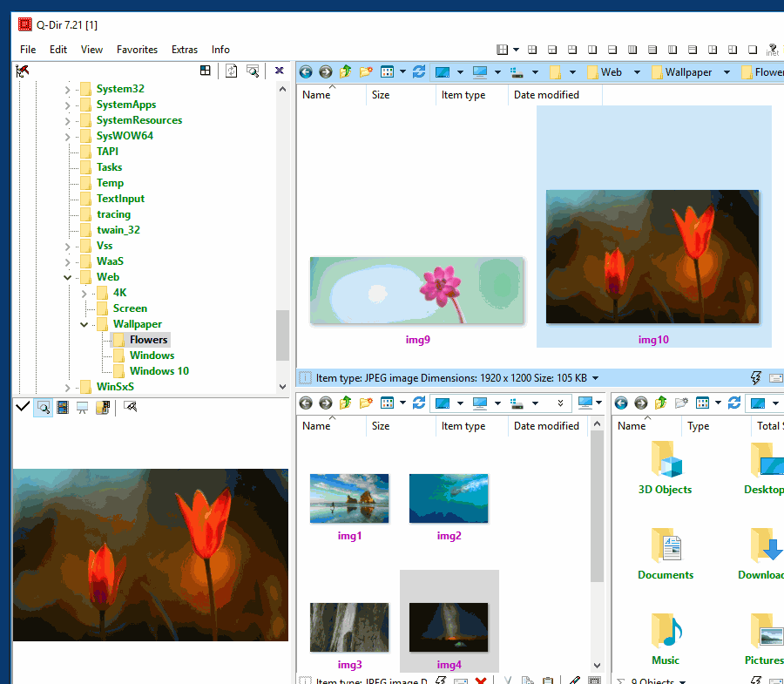
Task: Select the img9 pink flower thumbnail
Action: point(417,291)
